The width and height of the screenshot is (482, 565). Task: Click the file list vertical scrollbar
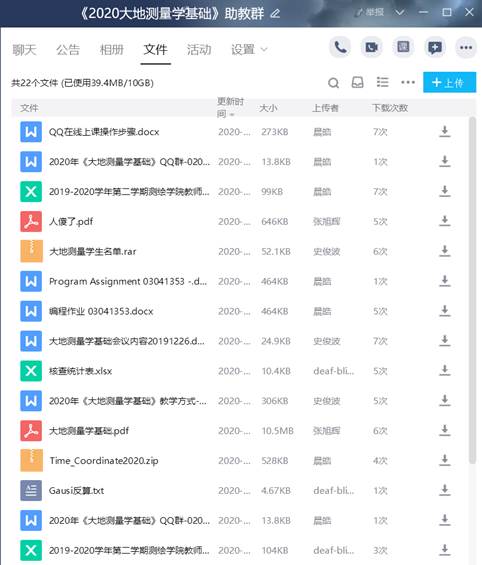(472, 290)
